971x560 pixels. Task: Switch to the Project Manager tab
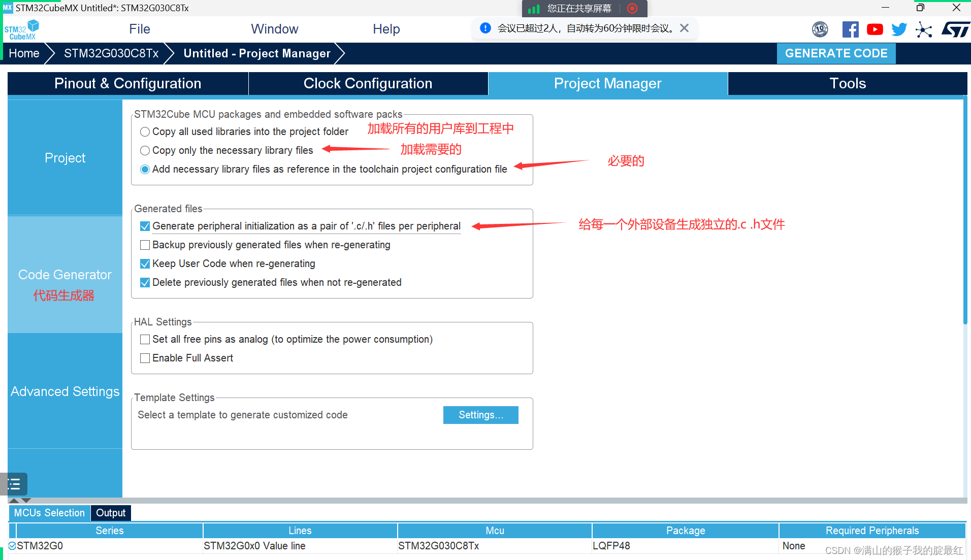[x=608, y=84]
